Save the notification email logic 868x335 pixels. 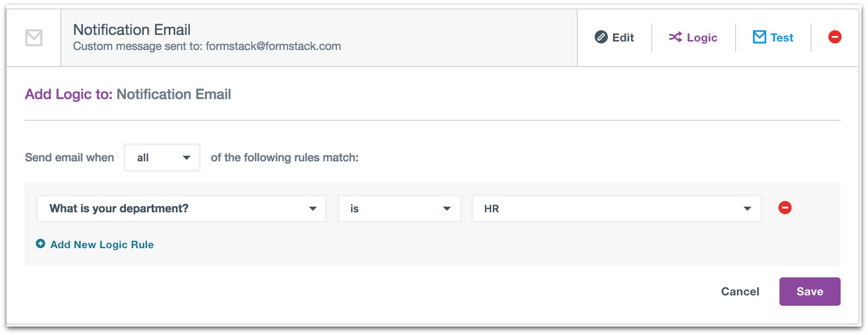(809, 291)
